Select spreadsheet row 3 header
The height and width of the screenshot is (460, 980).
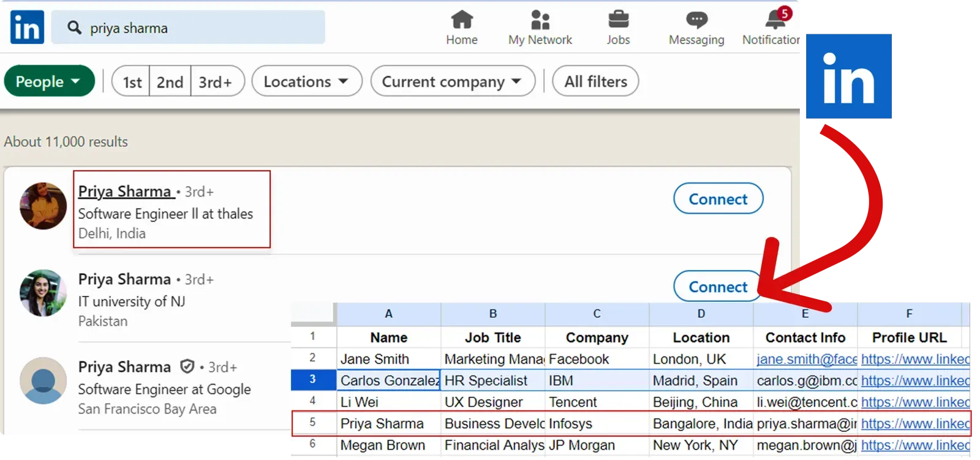(313, 379)
